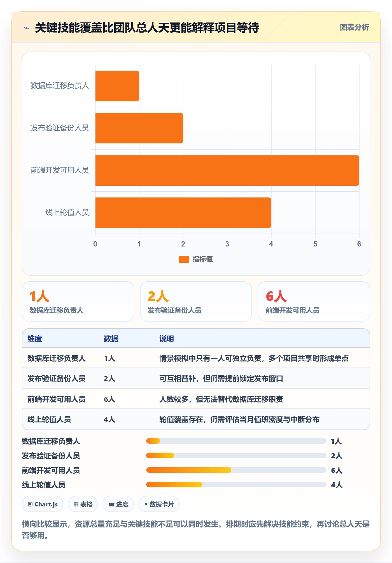This screenshot has width=392, height=563.
Task: Click the 表格 tag chip
Action: pyautogui.click(x=83, y=504)
